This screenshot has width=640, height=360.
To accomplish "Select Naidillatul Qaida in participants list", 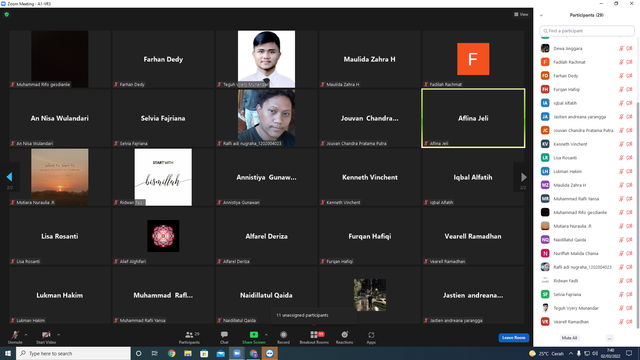I will pos(586,240).
